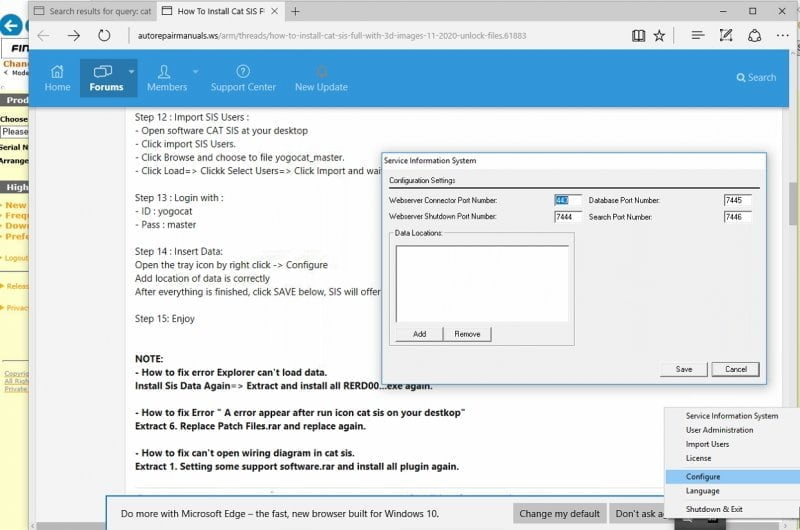This screenshot has height=530, width=800.
Task: Expand the Forums dropdown arrow
Action: [131, 71]
